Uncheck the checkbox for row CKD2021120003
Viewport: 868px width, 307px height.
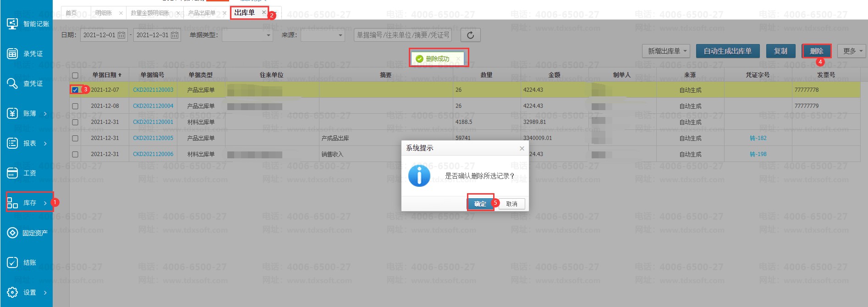[x=75, y=90]
